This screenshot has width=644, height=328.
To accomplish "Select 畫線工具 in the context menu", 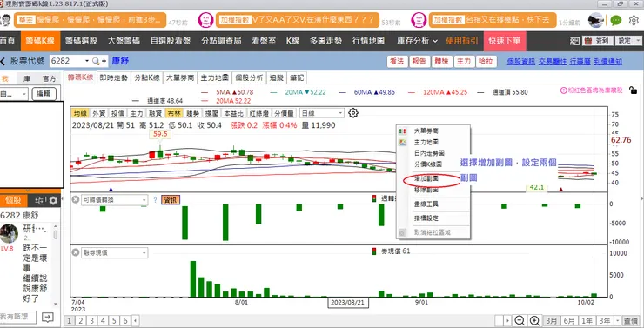I will point(426,204).
